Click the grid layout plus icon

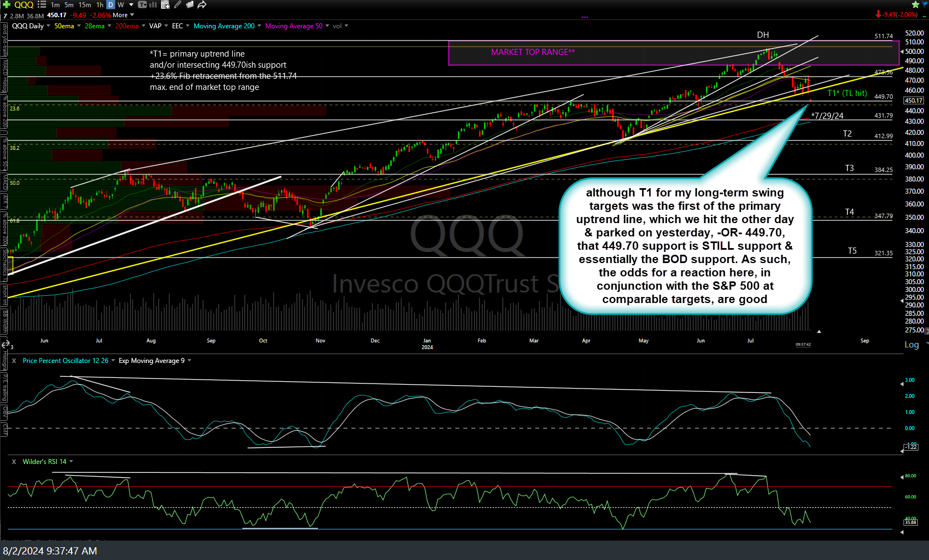[165, 4]
